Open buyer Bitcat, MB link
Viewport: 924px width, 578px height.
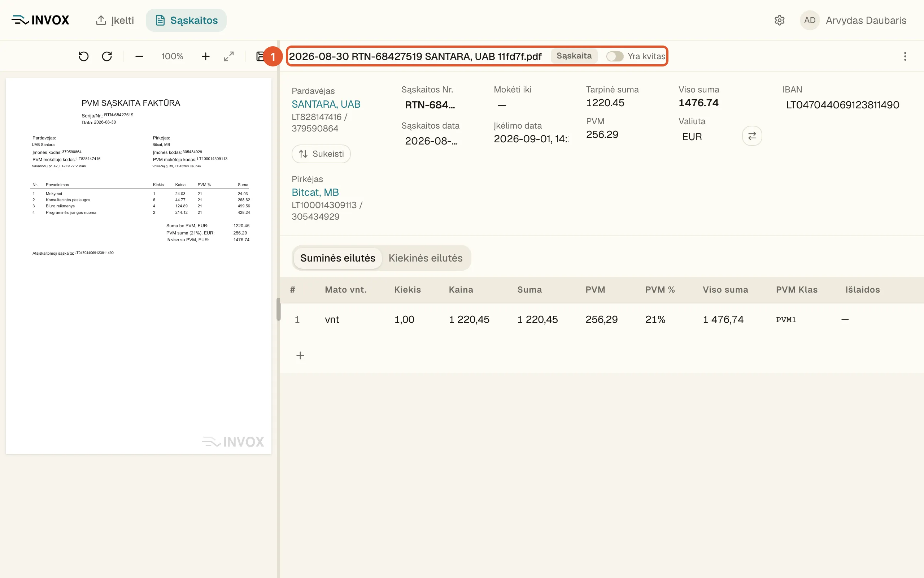[x=315, y=192]
